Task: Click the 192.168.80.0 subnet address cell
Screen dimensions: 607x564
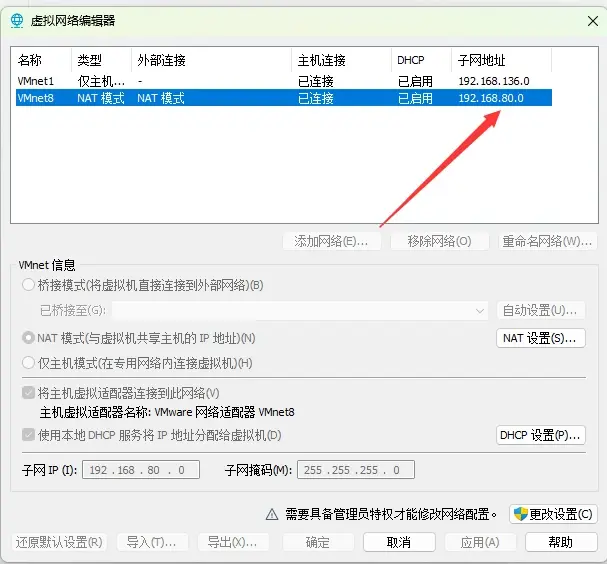Action: coord(491,98)
